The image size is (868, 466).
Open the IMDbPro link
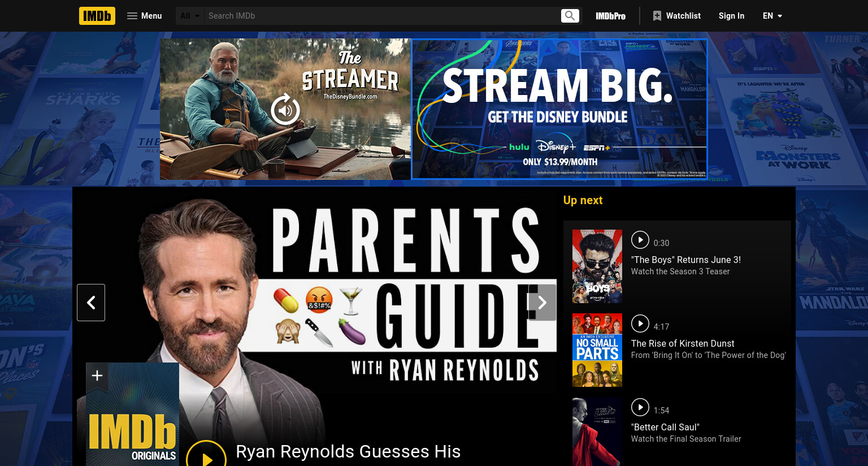pyautogui.click(x=610, y=16)
